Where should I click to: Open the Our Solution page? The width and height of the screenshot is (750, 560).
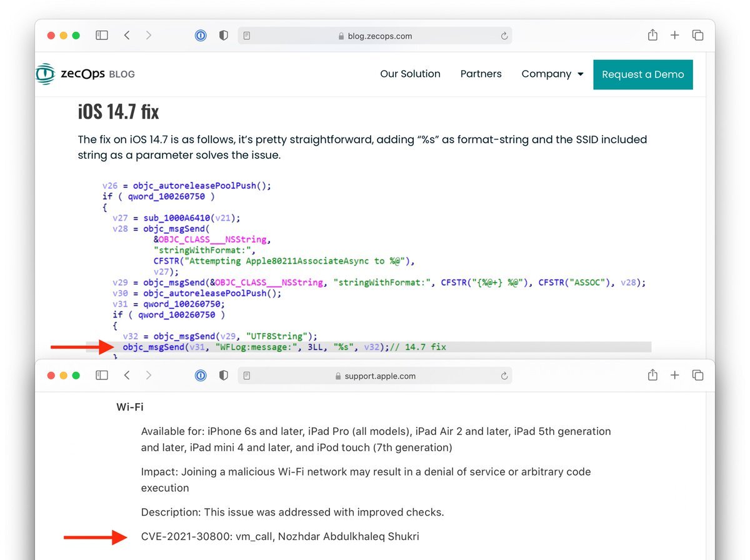[x=410, y=74]
